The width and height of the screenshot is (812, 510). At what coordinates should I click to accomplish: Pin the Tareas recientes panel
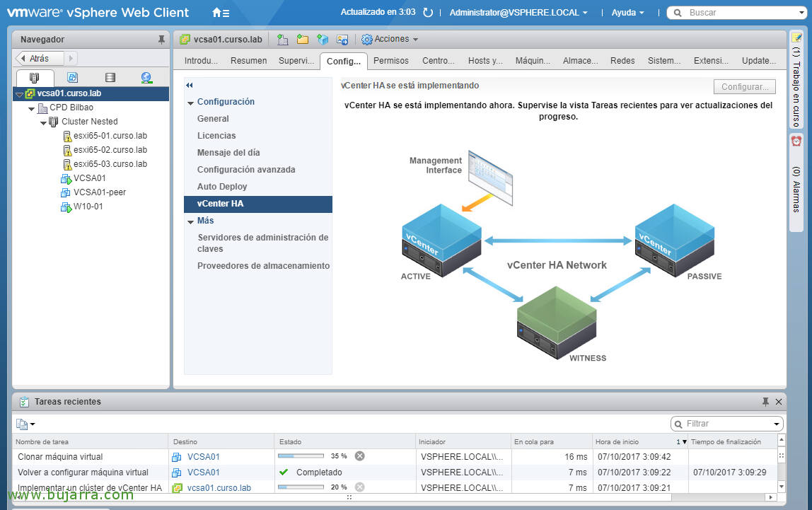point(765,402)
